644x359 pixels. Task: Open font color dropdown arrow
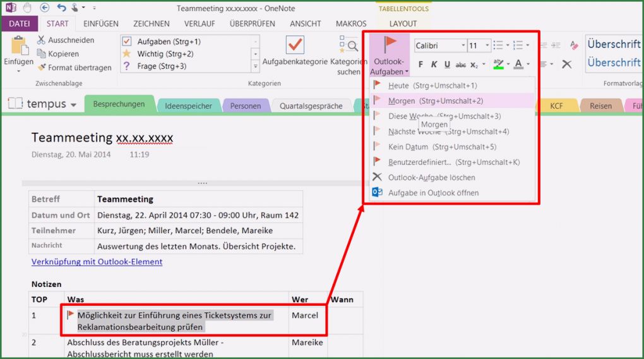point(528,64)
